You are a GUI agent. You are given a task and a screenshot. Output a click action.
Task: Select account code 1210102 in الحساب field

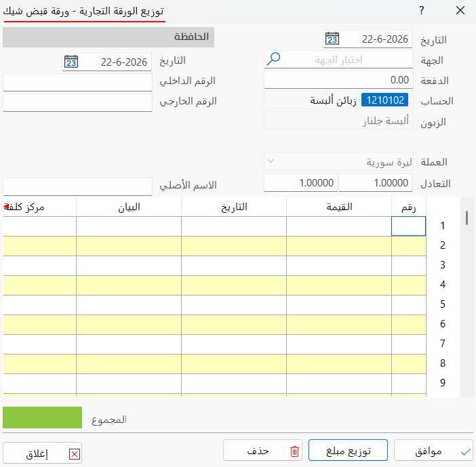pyautogui.click(x=385, y=100)
